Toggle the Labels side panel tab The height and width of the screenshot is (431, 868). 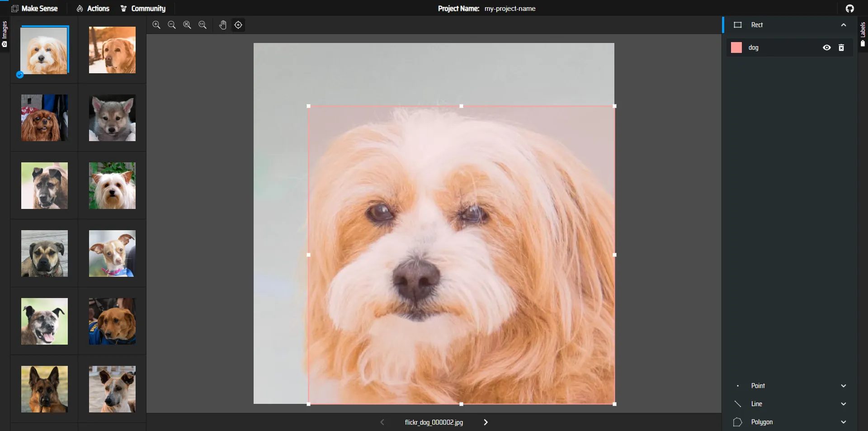pyautogui.click(x=863, y=35)
